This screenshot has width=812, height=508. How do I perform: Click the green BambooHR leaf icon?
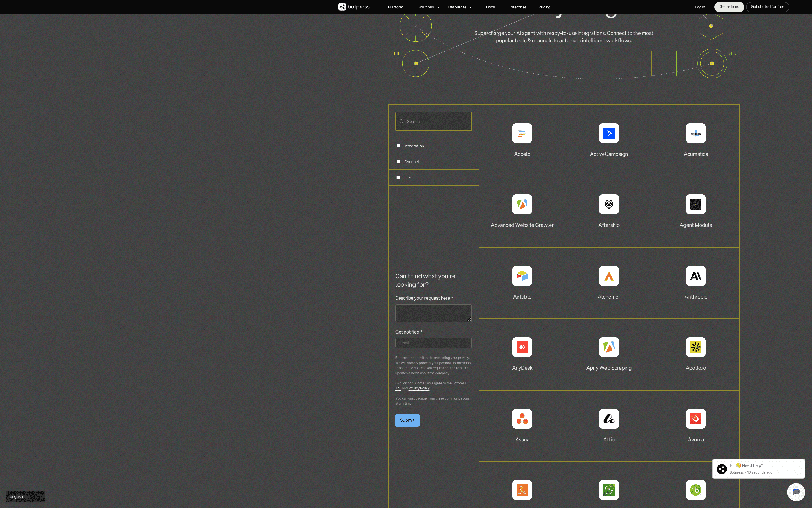(696, 490)
